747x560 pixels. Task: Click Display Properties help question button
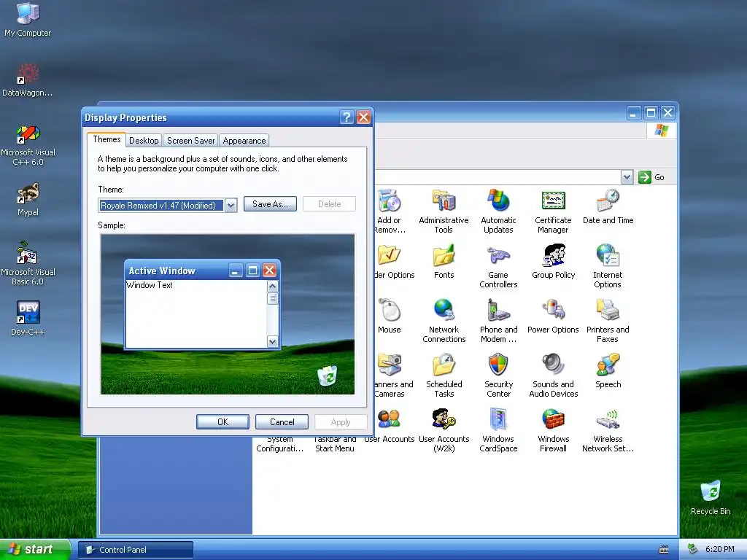[347, 117]
